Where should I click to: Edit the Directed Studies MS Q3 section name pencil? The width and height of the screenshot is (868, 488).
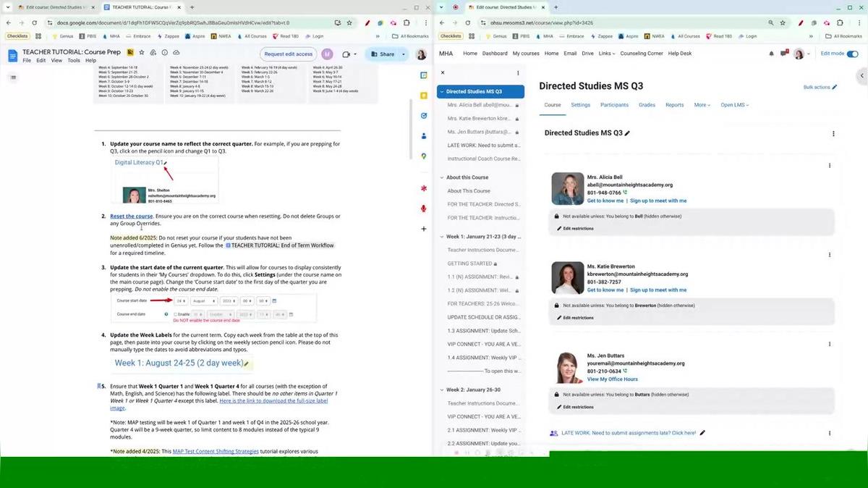click(x=628, y=133)
